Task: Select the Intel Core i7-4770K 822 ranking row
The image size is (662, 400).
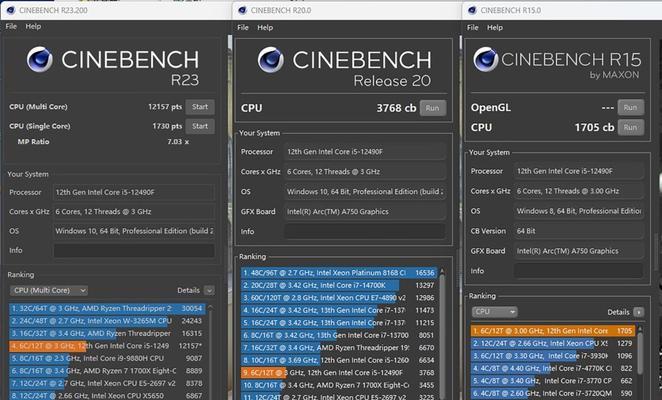Action: [553, 368]
